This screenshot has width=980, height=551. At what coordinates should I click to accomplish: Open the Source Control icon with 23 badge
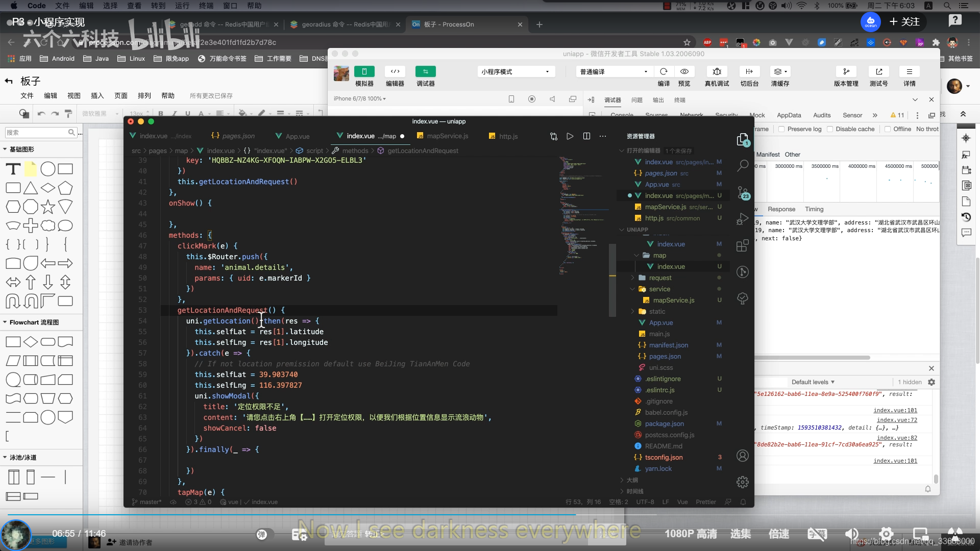(x=743, y=193)
